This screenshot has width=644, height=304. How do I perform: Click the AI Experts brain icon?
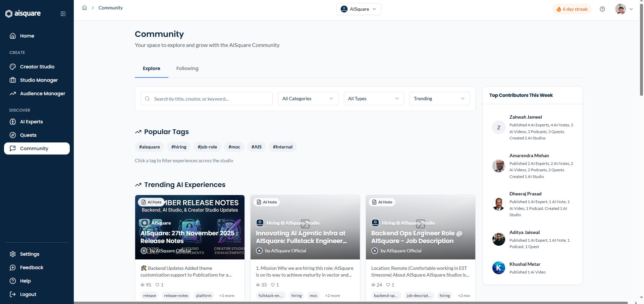[13, 122]
